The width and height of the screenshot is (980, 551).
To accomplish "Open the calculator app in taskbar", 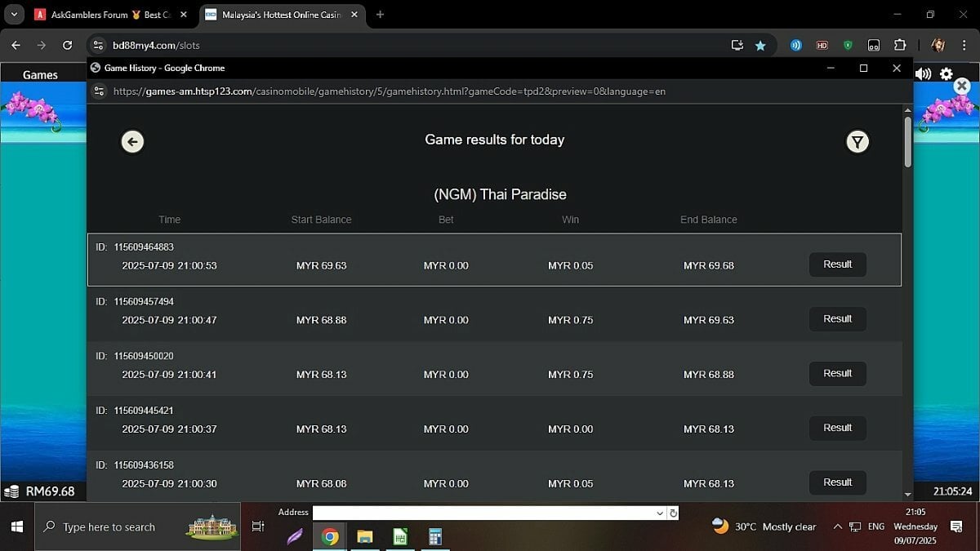I will 435,536.
